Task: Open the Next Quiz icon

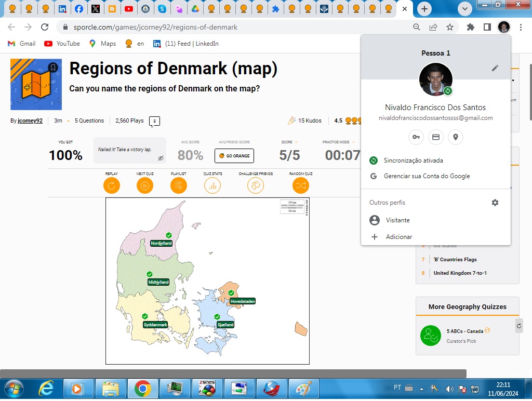Action: point(144,185)
